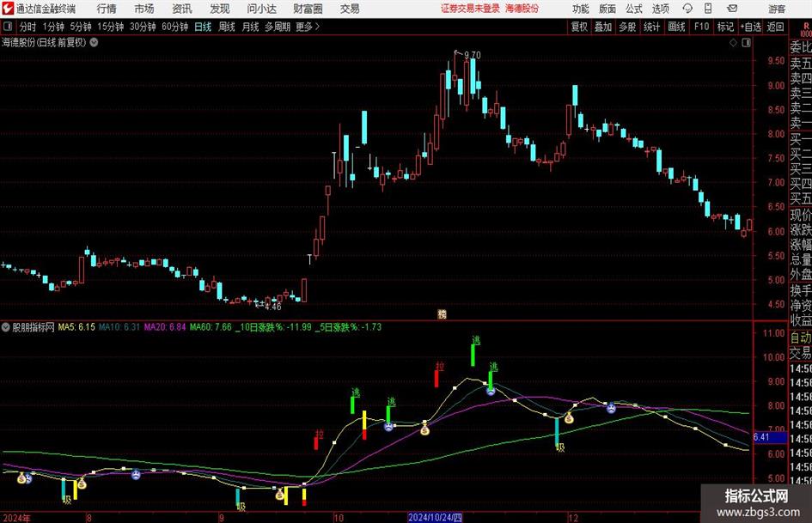Open the 选项 menu

660,9
